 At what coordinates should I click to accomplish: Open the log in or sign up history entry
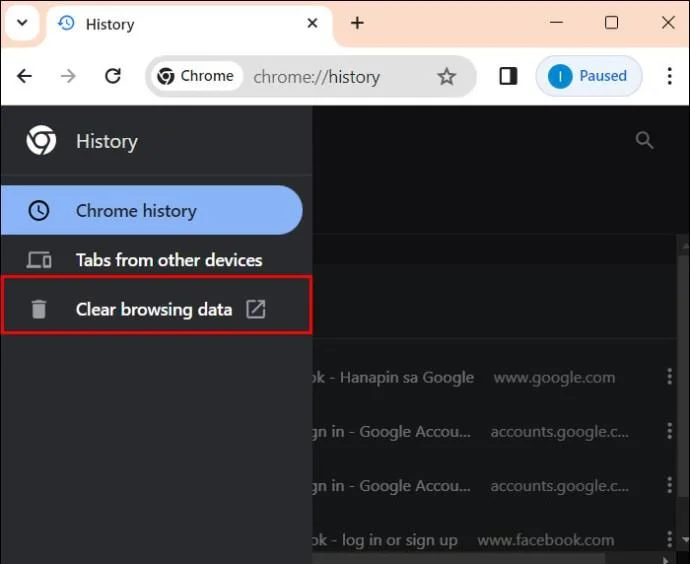385,540
